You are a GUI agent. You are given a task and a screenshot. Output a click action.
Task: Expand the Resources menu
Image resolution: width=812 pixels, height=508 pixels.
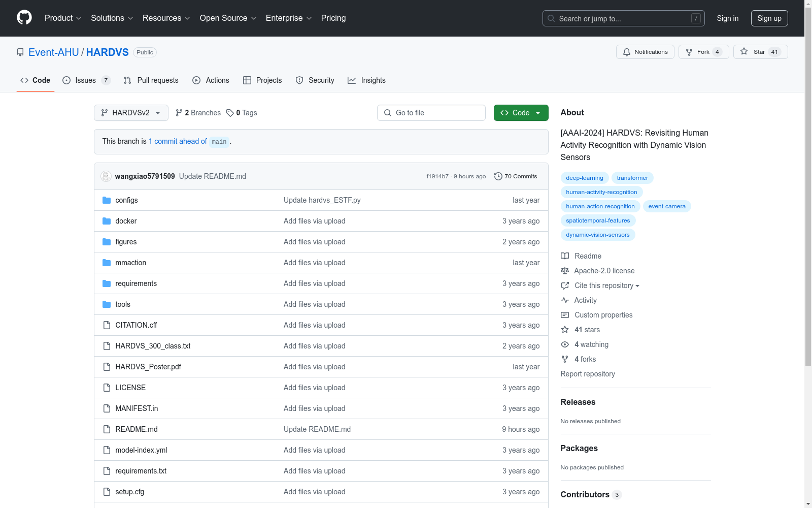point(166,18)
